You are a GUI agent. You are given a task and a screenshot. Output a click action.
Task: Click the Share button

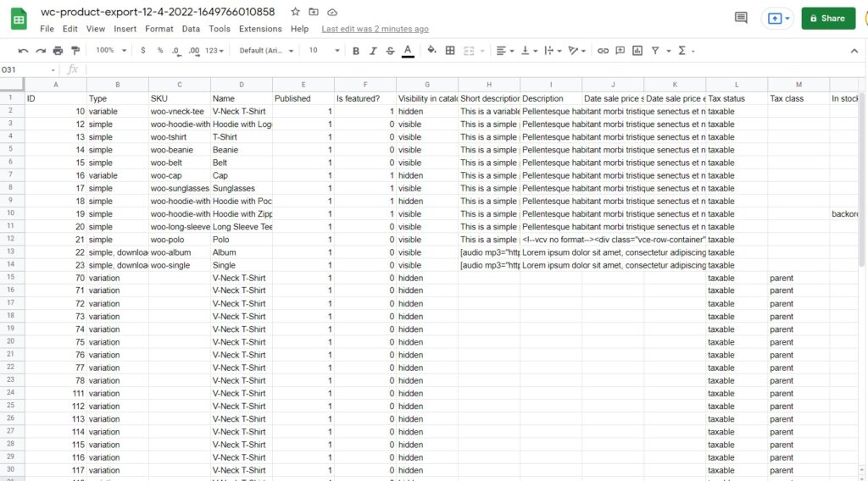pos(828,19)
